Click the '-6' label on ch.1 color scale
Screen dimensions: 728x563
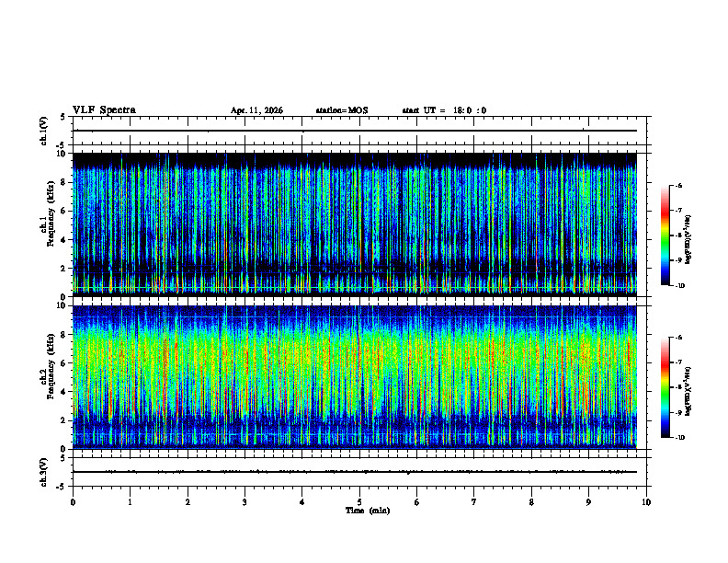[678, 185]
